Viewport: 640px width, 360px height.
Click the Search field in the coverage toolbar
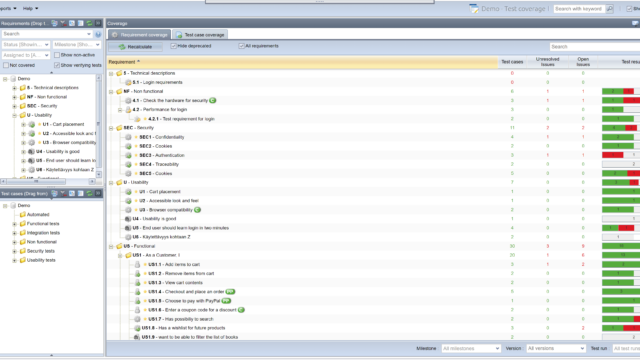click(595, 47)
